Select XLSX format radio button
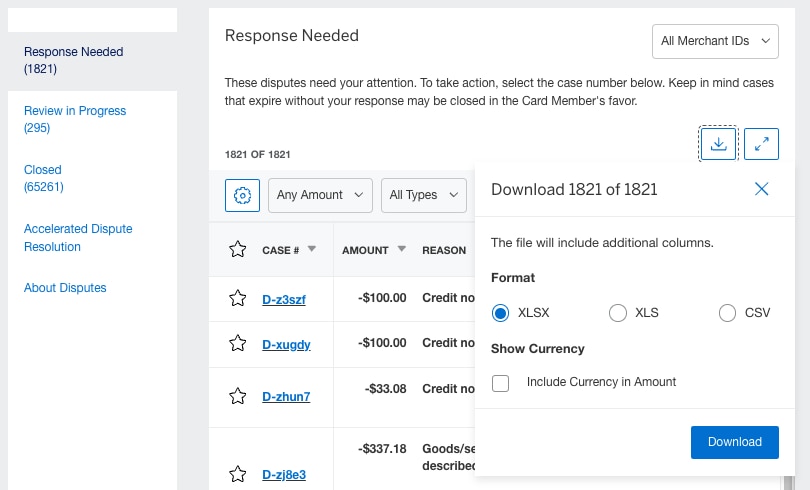The width and height of the screenshot is (810, 490). pyautogui.click(x=500, y=313)
